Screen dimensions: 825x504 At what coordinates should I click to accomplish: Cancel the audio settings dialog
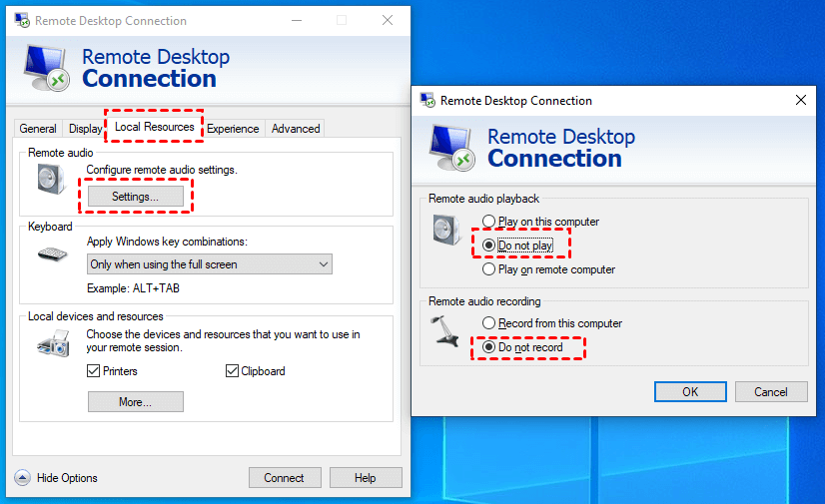[771, 392]
